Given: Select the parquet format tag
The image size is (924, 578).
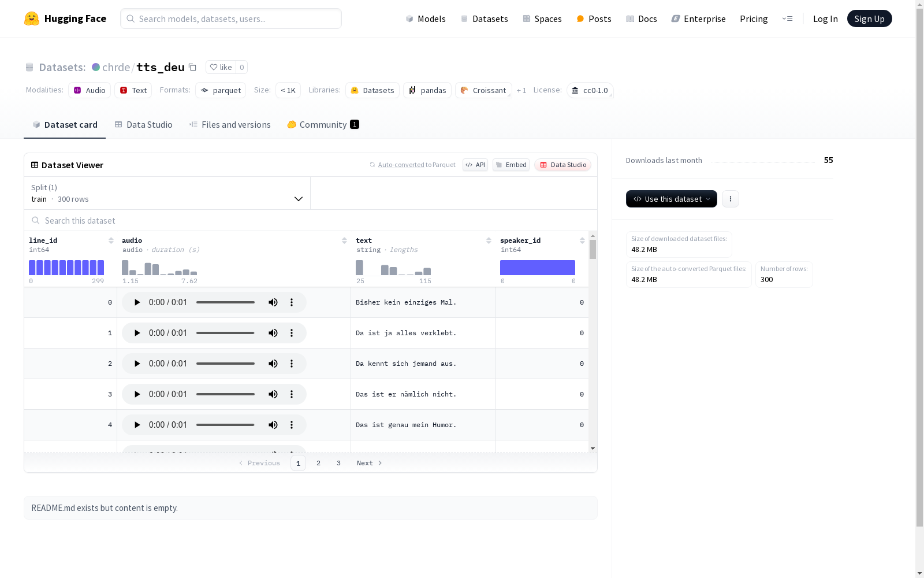Looking at the screenshot, I should 221,90.
